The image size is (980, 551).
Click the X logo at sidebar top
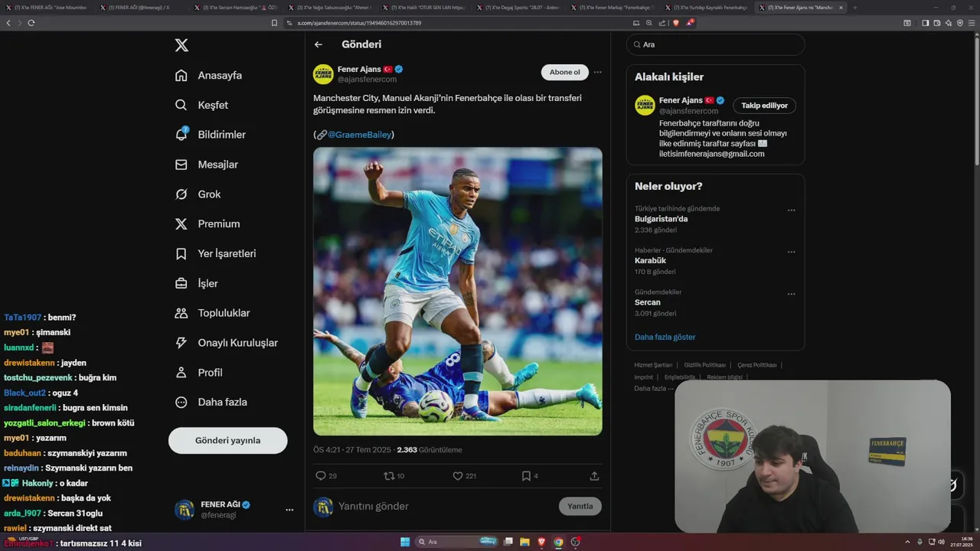[181, 45]
